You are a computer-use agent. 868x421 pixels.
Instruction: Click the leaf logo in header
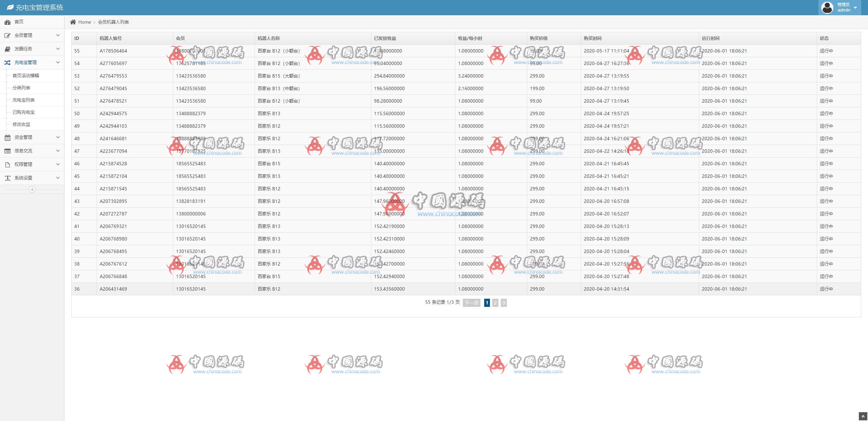point(10,7)
